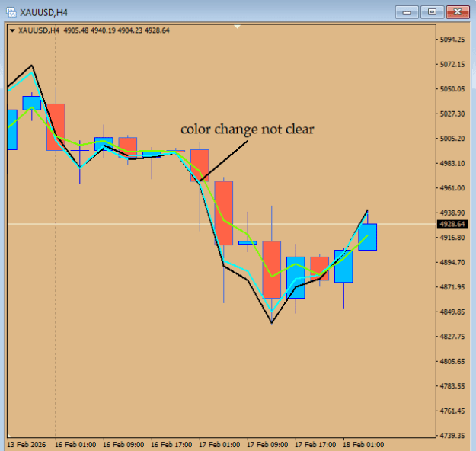This screenshot has width=476, height=451.
Task: Click the 5050.05 price scale value
Action: [x=452, y=89]
